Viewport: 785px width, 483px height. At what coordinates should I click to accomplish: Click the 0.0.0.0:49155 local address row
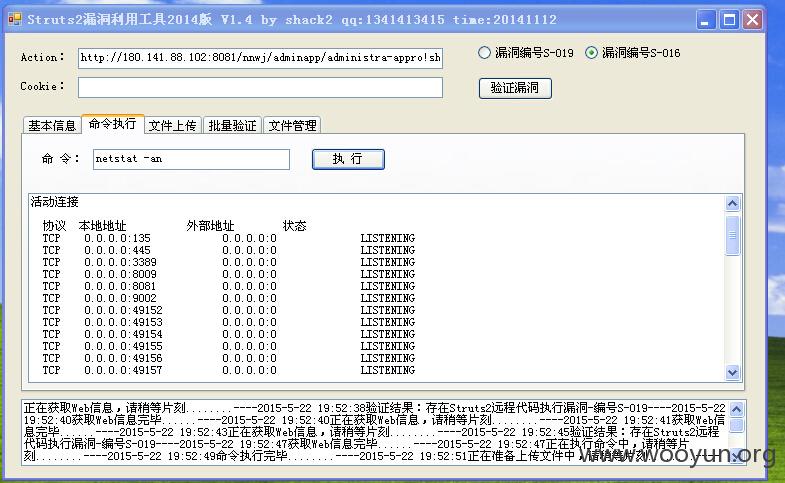pos(123,346)
